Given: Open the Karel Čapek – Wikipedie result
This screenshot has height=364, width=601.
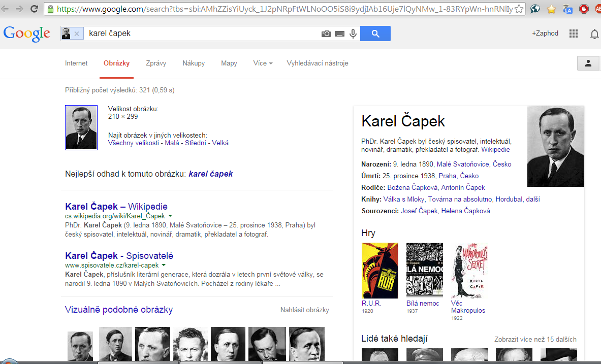Looking at the screenshot, I should point(116,207).
